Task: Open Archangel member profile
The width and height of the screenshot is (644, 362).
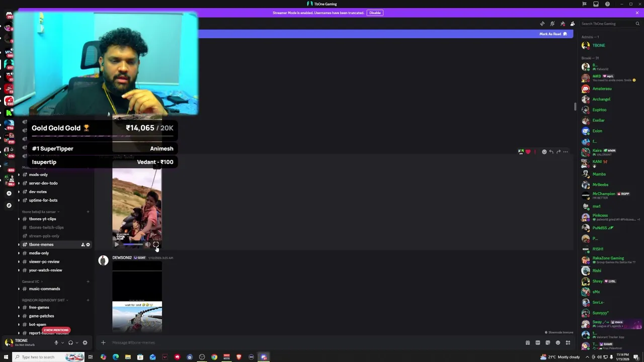Action: pyautogui.click(x=601, y=99)
